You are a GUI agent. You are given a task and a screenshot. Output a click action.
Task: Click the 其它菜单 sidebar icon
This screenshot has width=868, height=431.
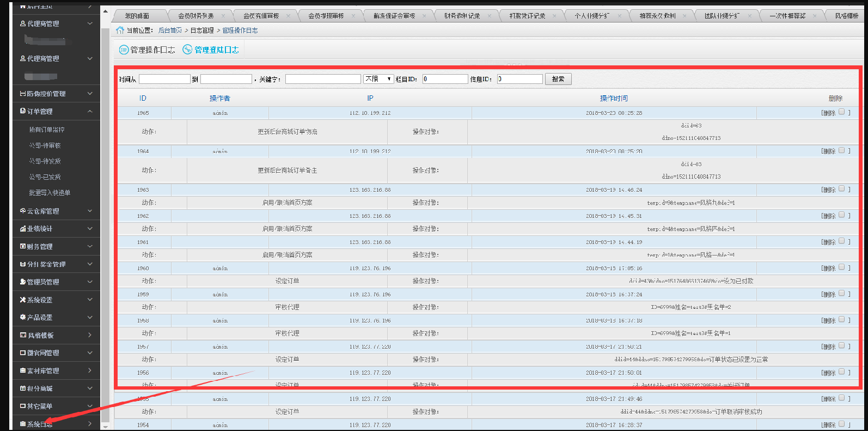(x=23, y=406)
